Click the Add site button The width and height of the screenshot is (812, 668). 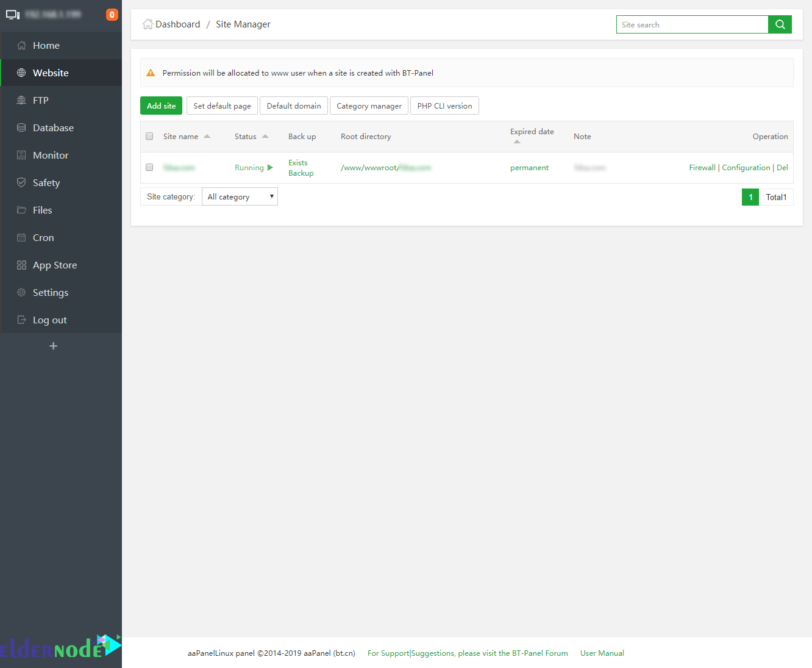click(x=161, y=106)
